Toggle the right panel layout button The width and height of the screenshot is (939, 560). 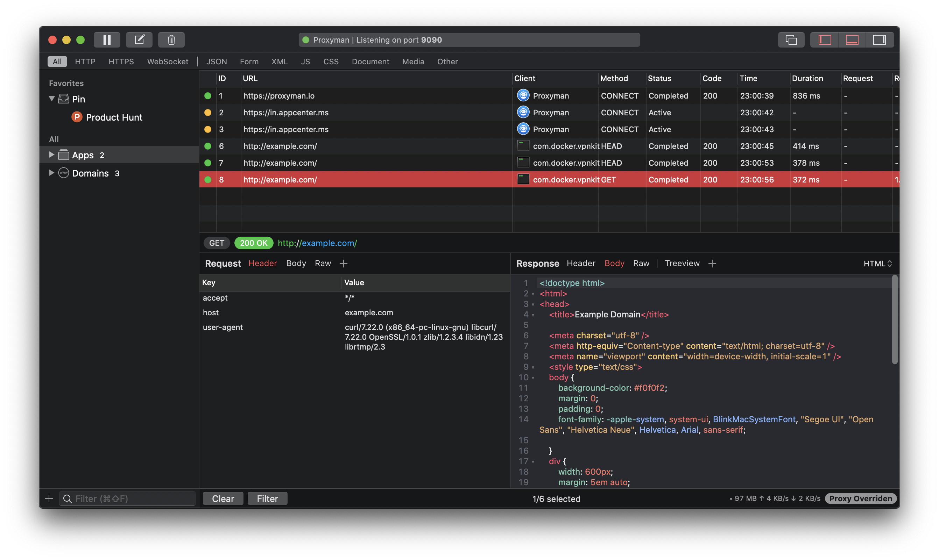point(879,40)
